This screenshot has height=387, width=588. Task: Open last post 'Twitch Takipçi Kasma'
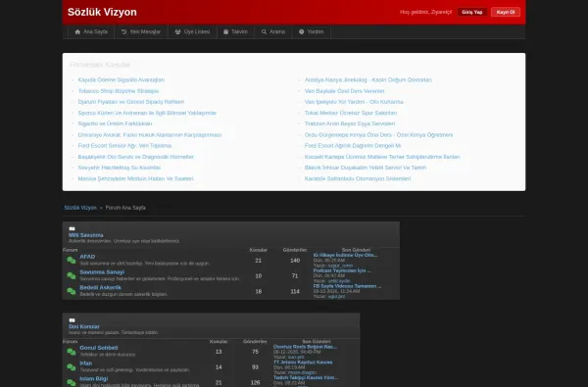(x=306, y=377)
